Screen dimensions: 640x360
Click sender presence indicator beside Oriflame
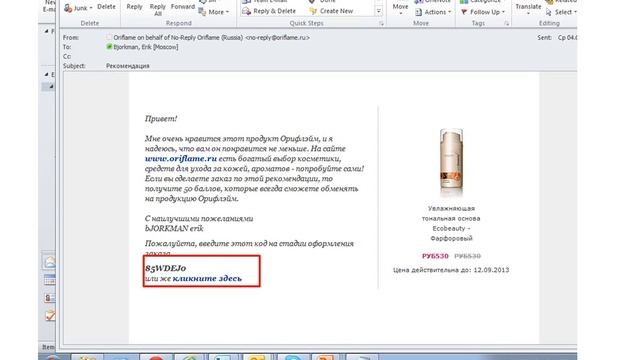coord(109,37)
